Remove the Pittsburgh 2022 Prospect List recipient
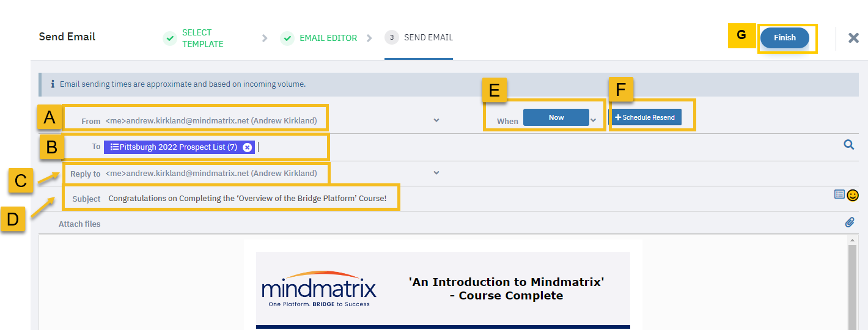868x330 pixels. click(x=247, y=147)
